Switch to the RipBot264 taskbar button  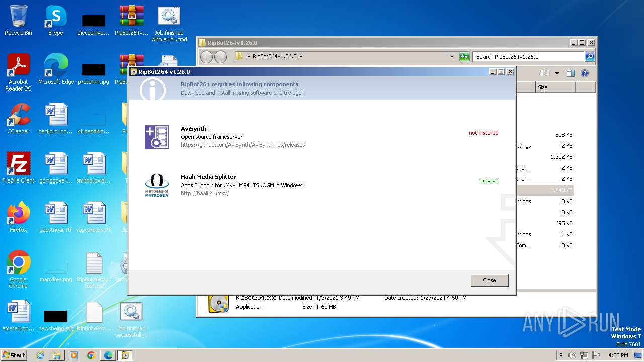pos(125,355)
